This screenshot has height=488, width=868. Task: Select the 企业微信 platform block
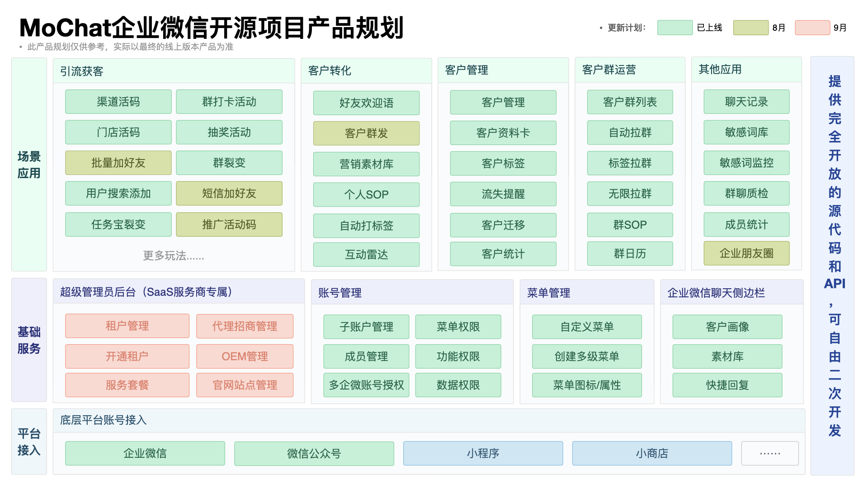pos(145,453)
